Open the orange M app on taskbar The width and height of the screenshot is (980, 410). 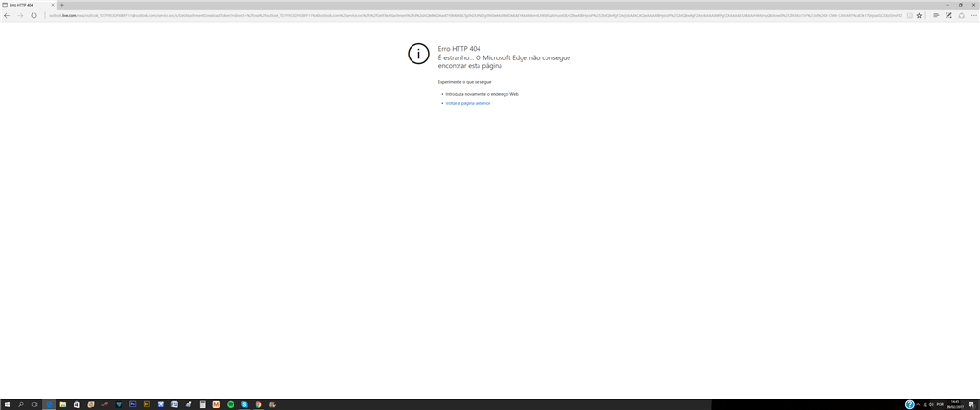[x=216, y=404]
